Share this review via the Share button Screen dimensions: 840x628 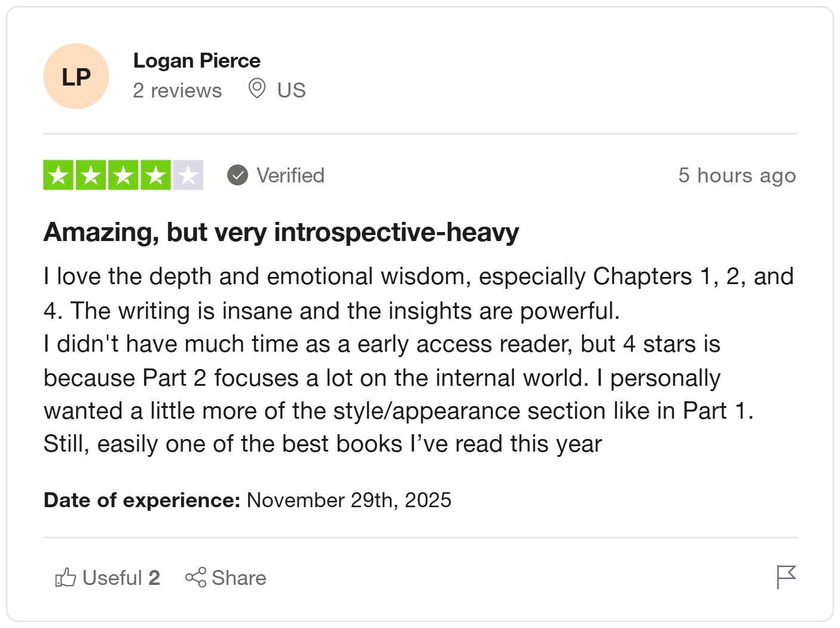tap(226, 578)
